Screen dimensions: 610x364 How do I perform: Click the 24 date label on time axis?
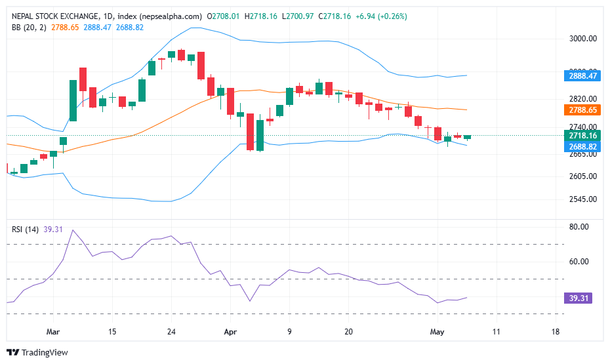pos(171,332)
